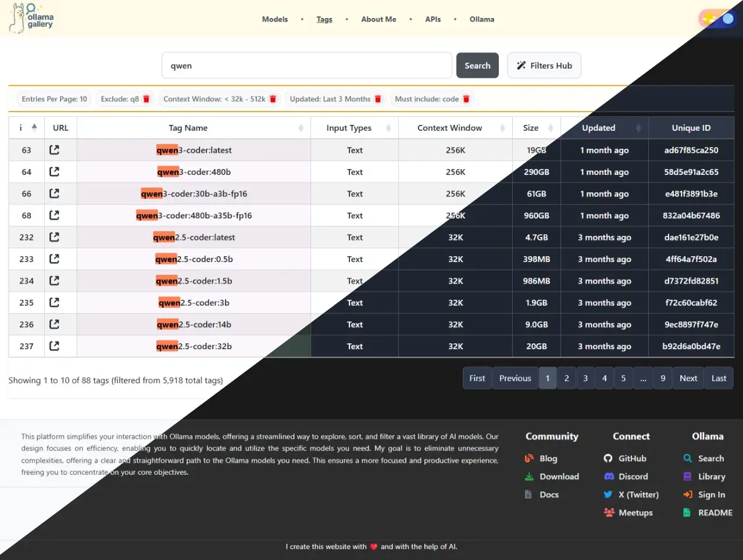Remove the Exclude: q8 filter trash icon
Image resolution: width=743 pixels, height=560 pixels.
[x=147, y=99]
